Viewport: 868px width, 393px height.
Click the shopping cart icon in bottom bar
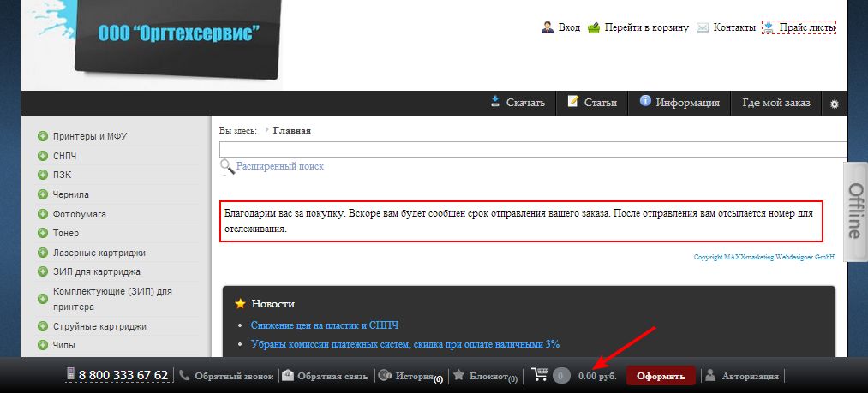[x=539, y=375]
